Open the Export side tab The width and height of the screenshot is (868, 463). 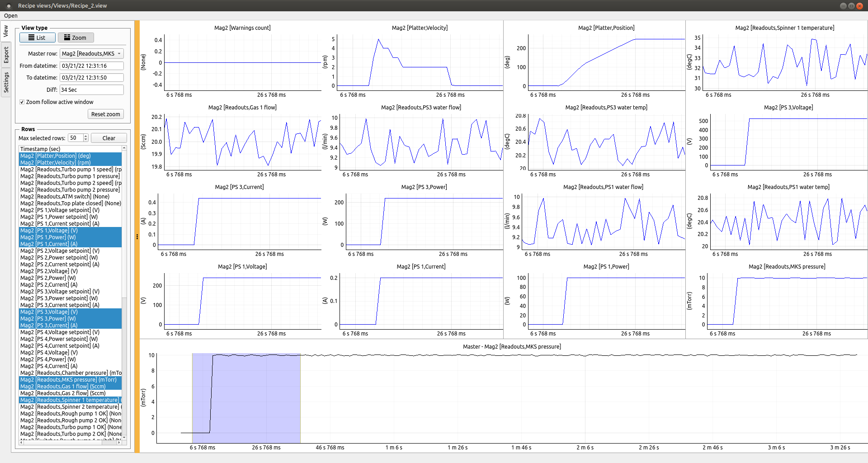pos(6,55)
